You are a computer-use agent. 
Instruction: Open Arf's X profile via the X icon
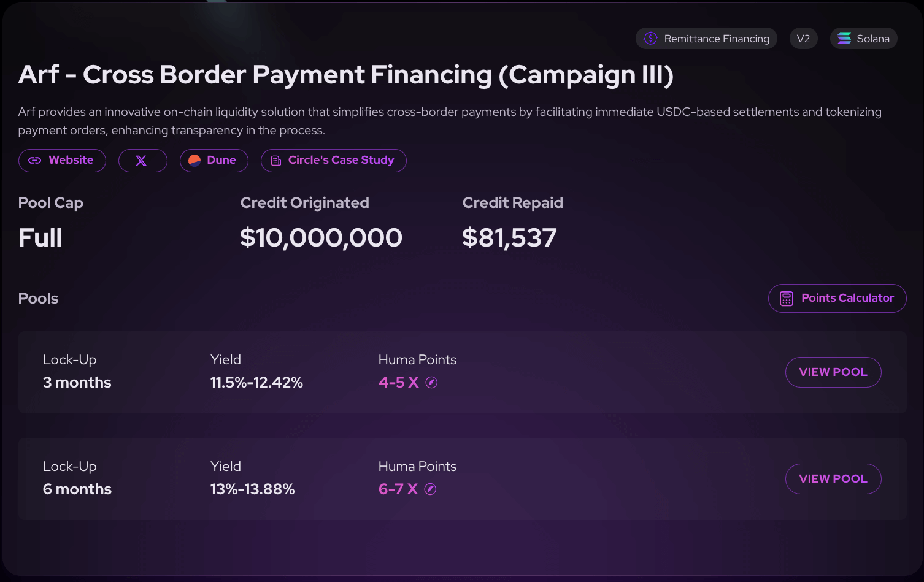click(142, 161)
